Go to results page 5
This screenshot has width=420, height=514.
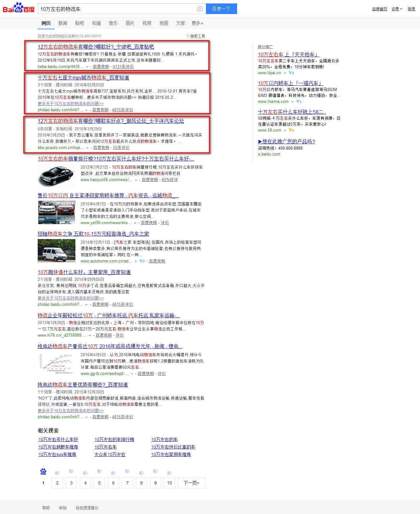click(x=99, y=483)
